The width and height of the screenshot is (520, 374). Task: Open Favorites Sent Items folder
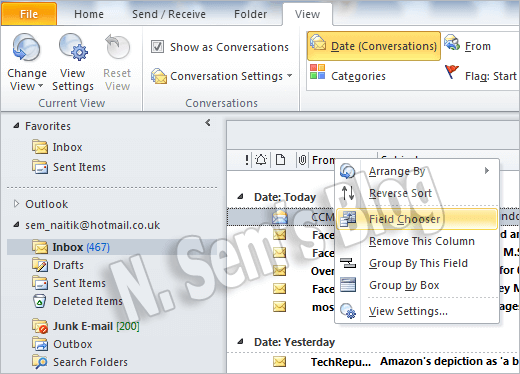click(x=69, y=167)
